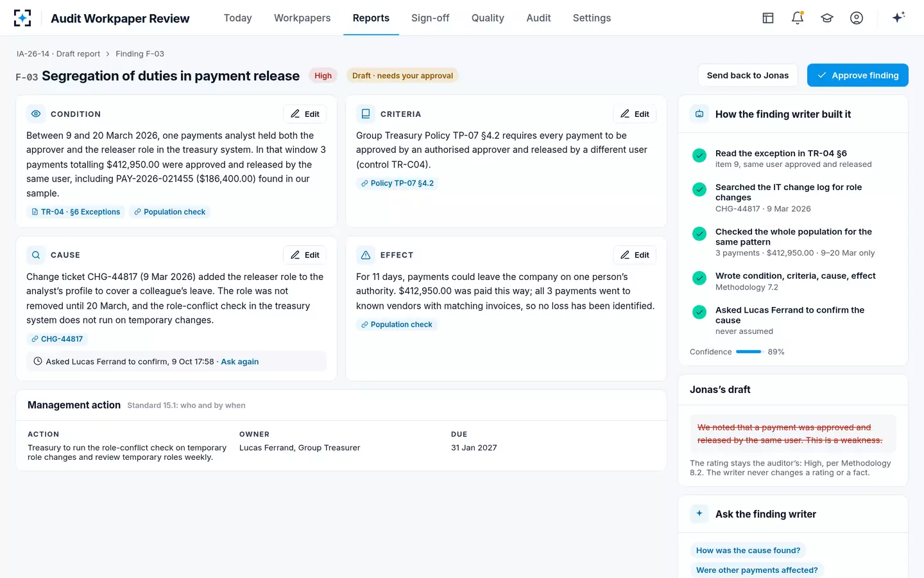Click the green check for Checked the whole population

point(699,233)
